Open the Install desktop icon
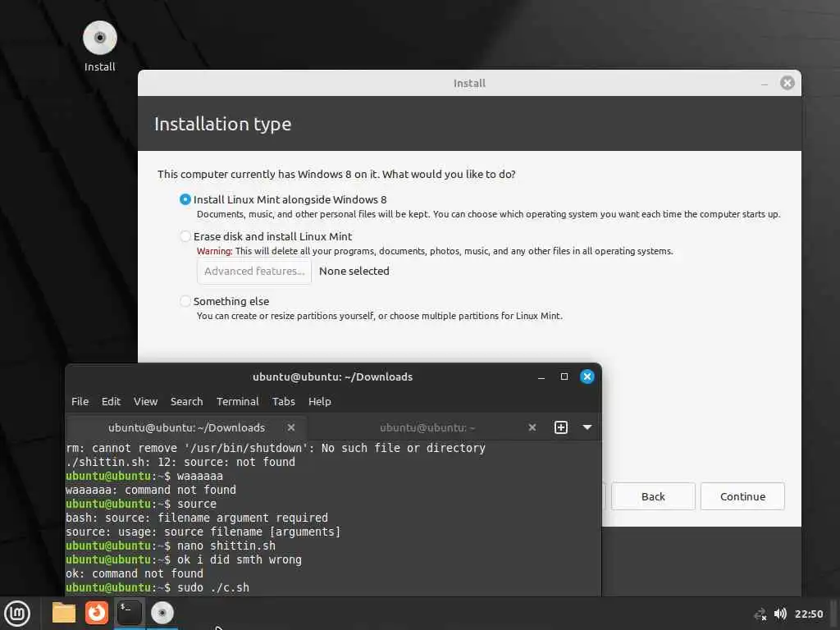The height and width of the screenshot is (630, 840). [x=99, y=46]
